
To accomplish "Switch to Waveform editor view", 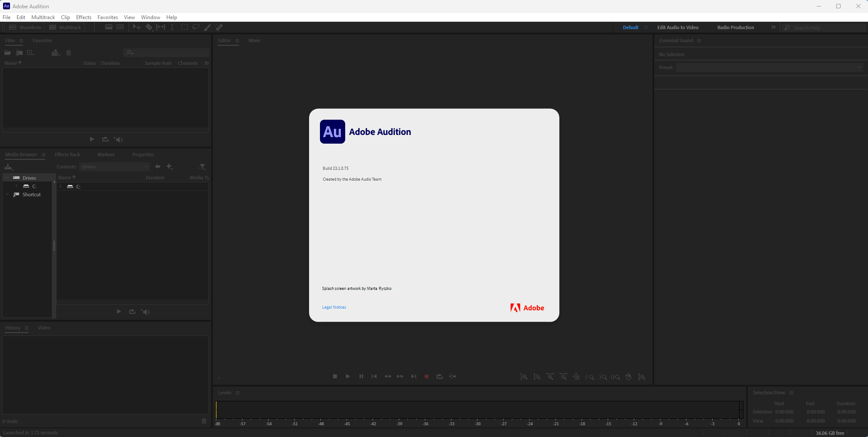I will [x=25, y=27].
